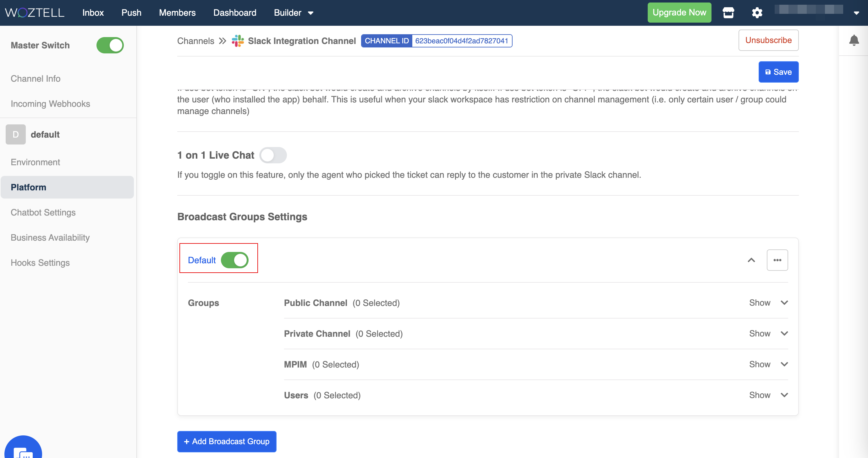Open the settings gear icon
Viewport: 868px width, 458px height.
tap(757, 13)
